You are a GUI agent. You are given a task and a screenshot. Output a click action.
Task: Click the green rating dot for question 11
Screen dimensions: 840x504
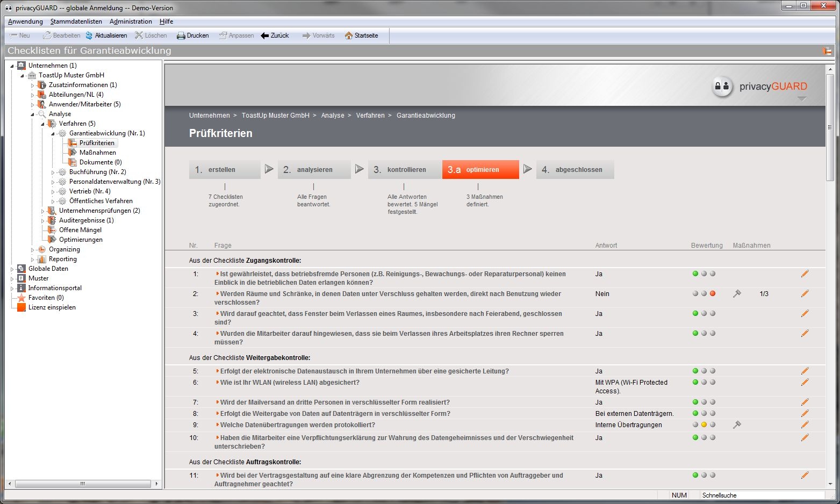(695, 476)
